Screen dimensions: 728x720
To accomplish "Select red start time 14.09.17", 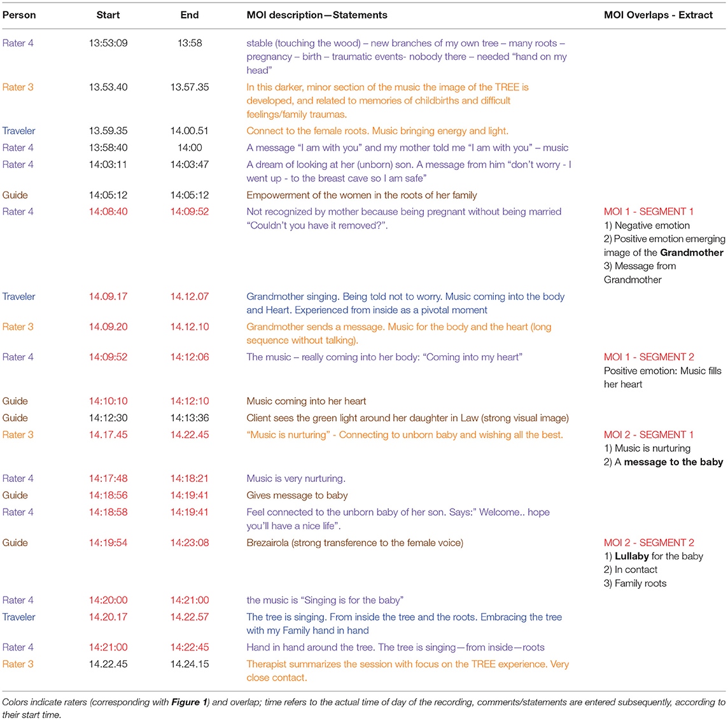I will click(x=108, y=297).
